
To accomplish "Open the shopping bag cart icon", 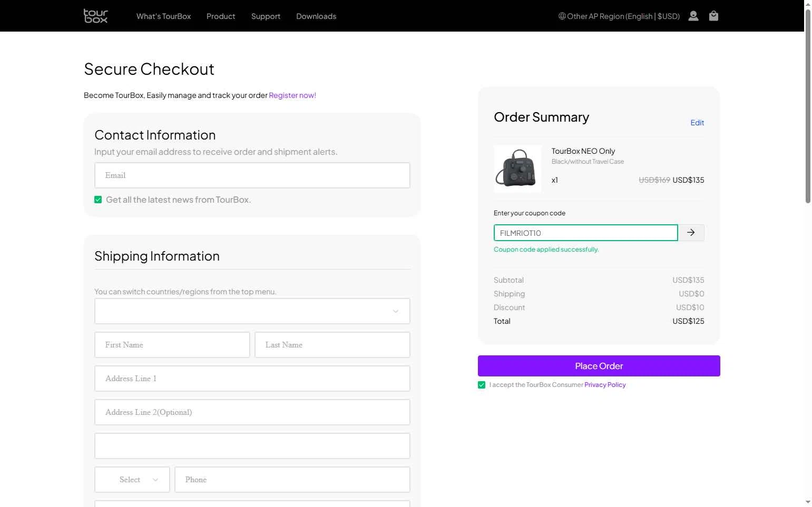I will [713, 16].
